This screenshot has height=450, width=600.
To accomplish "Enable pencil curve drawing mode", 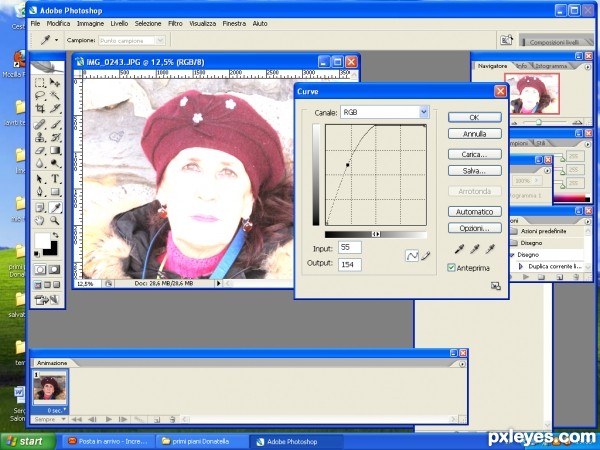I will (426, 256).
